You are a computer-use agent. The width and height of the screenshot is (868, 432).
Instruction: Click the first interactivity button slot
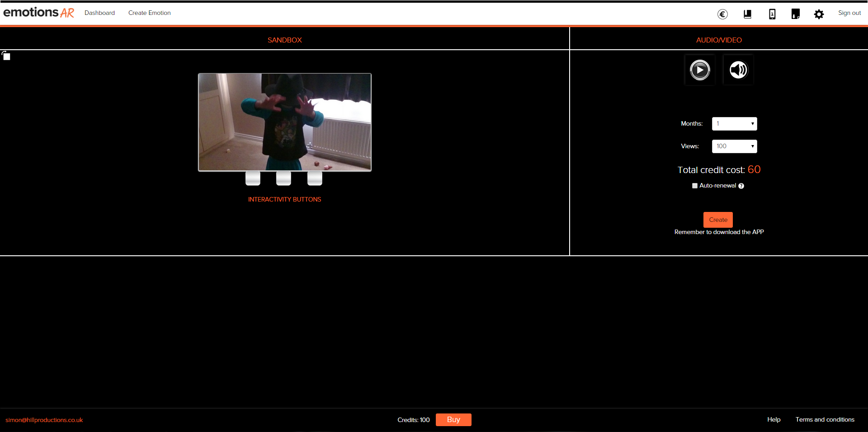tap(253, 178)
